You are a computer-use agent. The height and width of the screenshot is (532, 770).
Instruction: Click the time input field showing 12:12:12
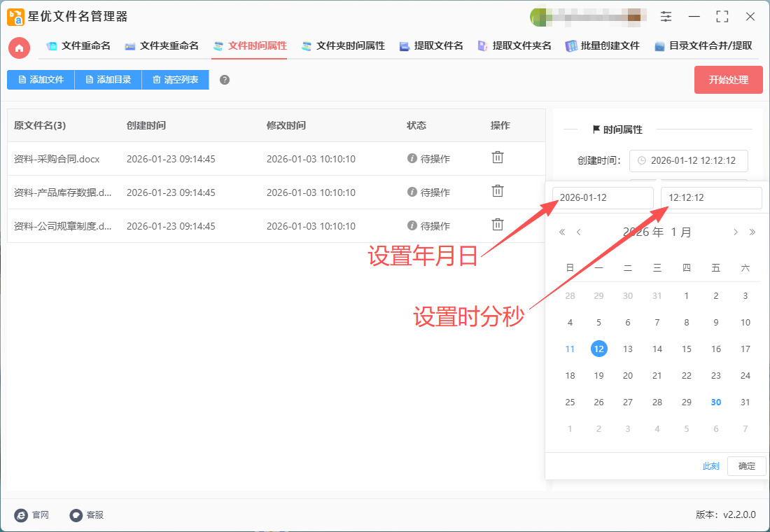(710, 198)
